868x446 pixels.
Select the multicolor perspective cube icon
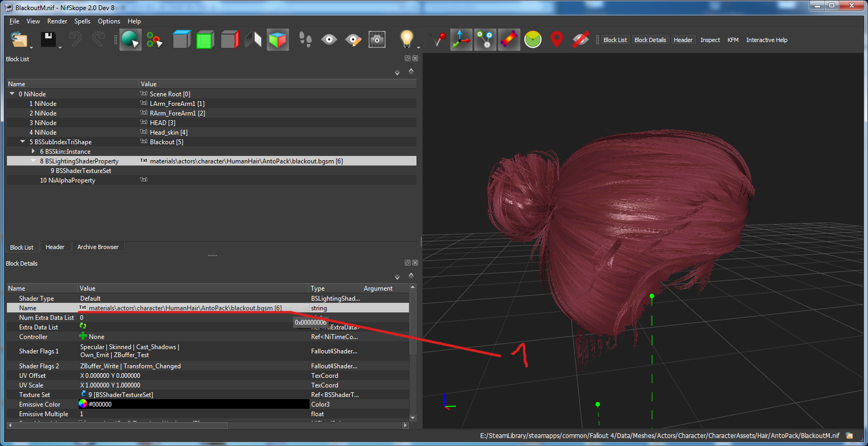tap(277, 40)
